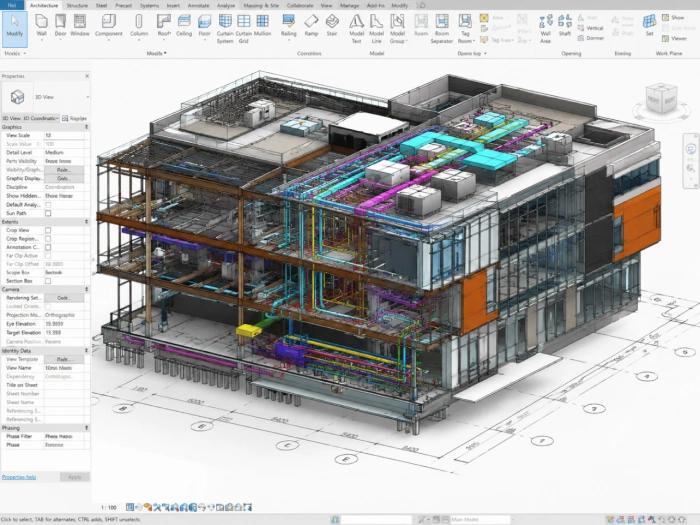Select the Stair tool
This screenshot has width=700, height=525.
[332, 25]
